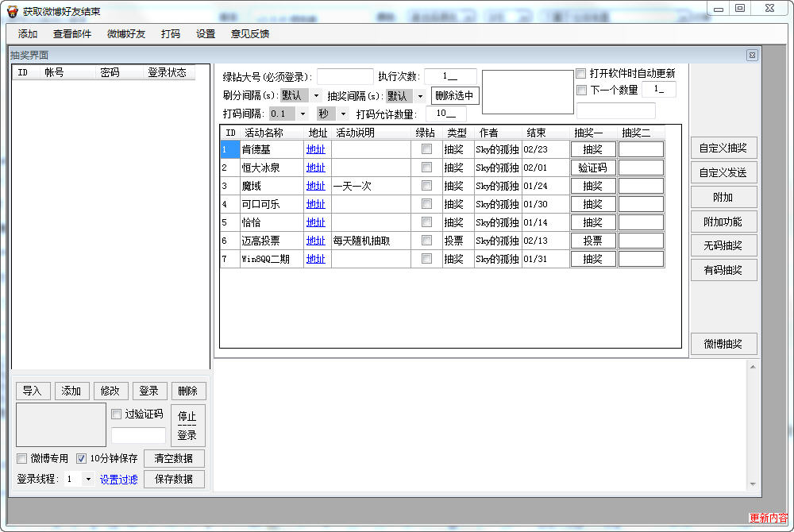Tick 绿钻 checkbox for 恰恰 row
794x532 pixels.
point(427,222)
